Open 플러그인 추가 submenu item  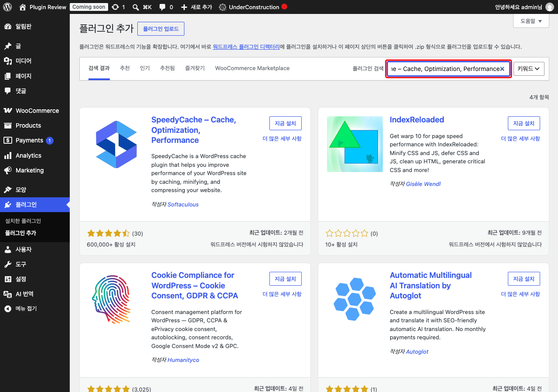click(x=20, y=233)
